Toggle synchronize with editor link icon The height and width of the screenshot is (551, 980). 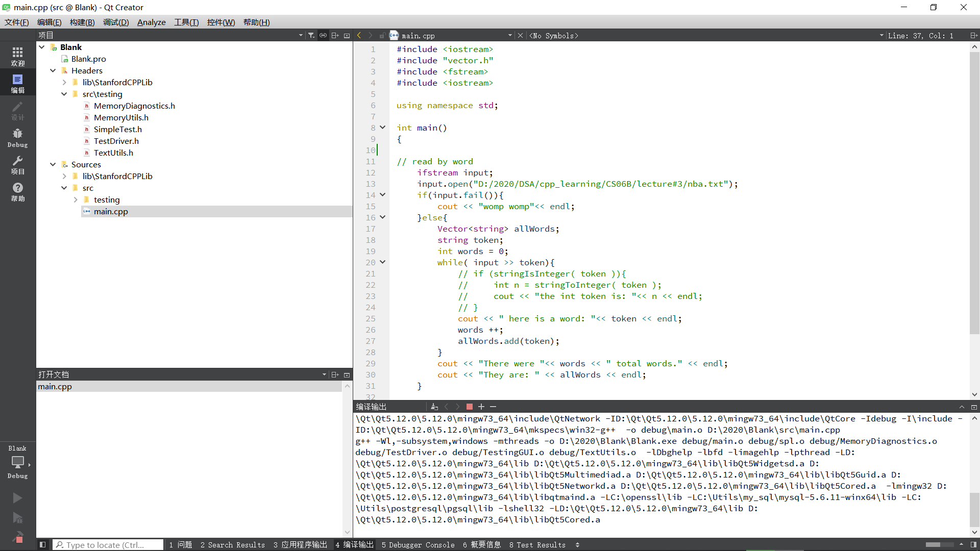(323, 35)
